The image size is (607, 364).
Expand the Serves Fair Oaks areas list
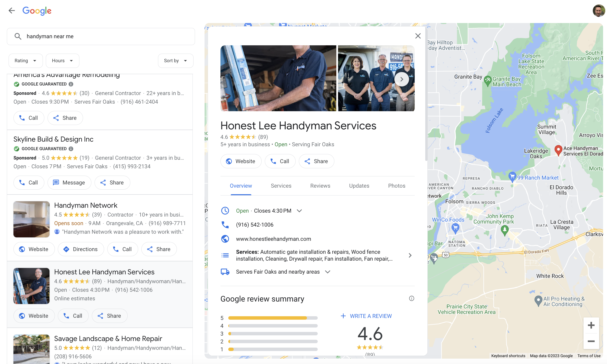click(x=328, y=272)
